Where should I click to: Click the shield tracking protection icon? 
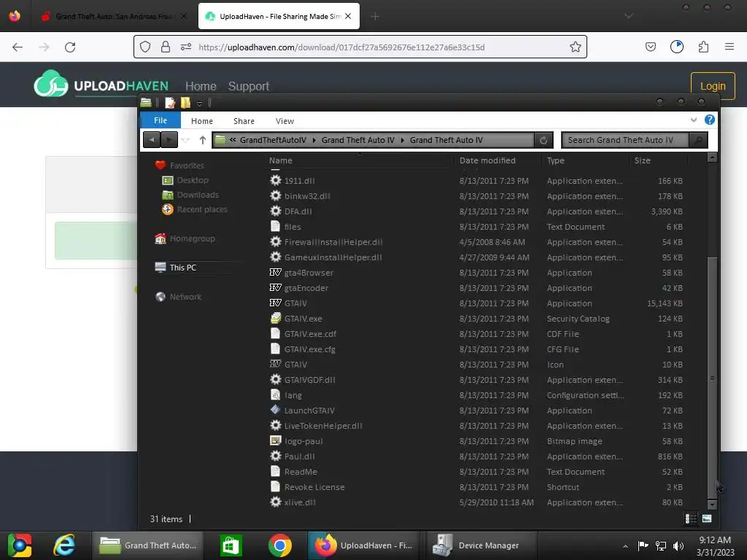145,47
